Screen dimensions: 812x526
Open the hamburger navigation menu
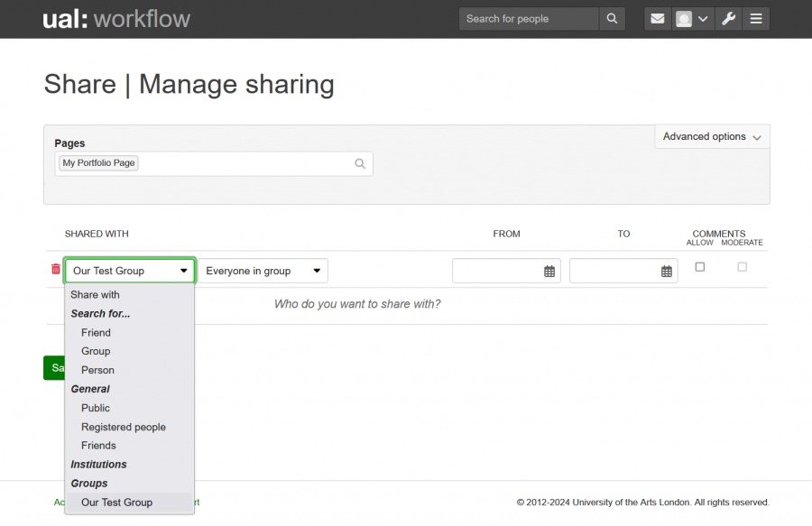click(x=756, y=18)
